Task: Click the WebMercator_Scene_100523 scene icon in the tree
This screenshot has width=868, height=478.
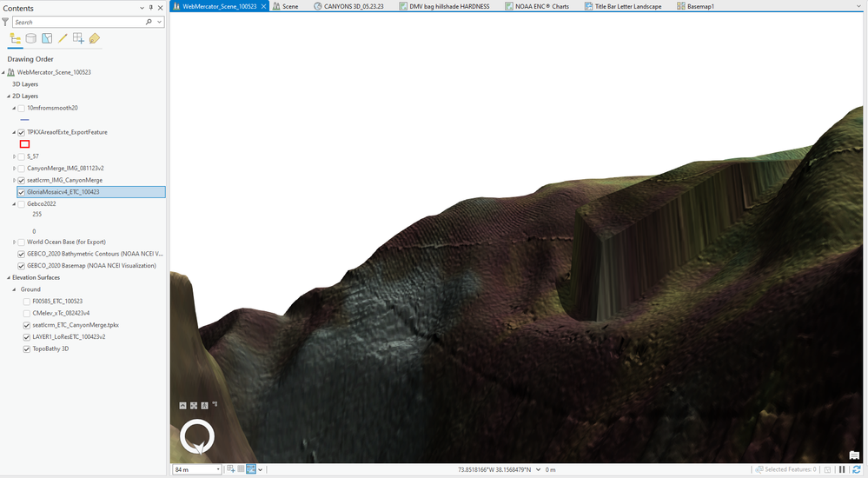Action: point(11,72)
